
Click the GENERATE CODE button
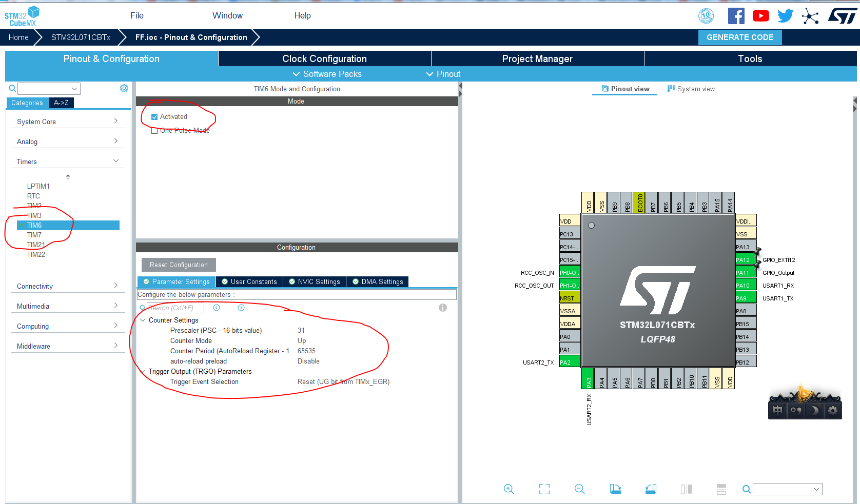pos(740,37)
